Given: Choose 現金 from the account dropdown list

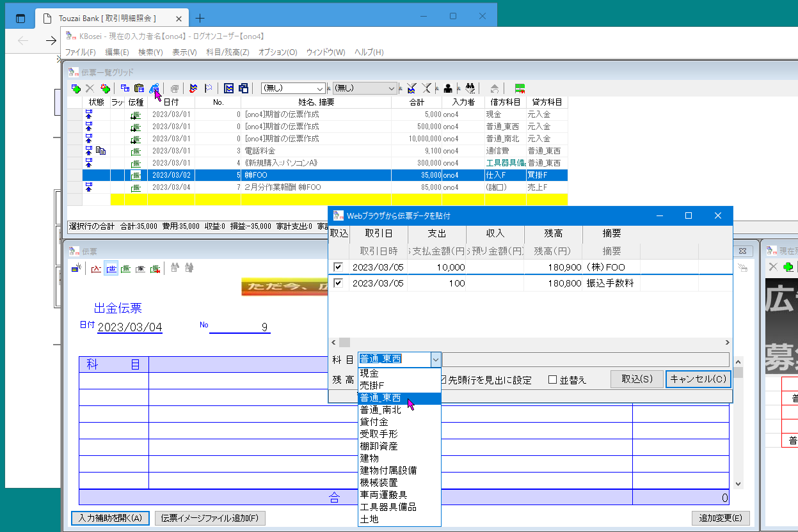Looking at the screenshot, I should tap(399, 373).
